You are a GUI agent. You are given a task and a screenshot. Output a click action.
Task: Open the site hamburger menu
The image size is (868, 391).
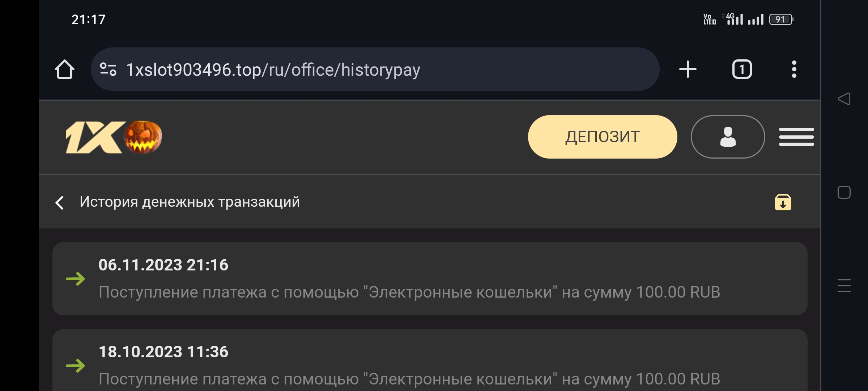(796, 137)
